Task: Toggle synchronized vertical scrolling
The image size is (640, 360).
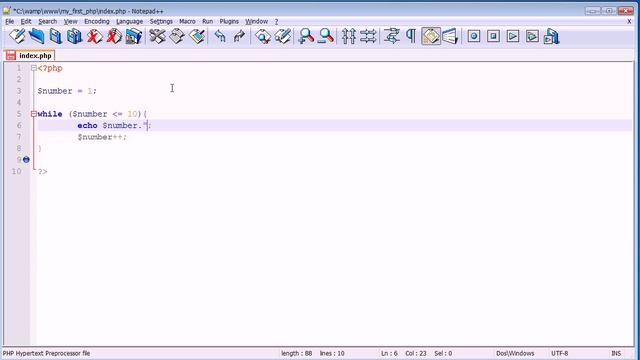Action: point(349,36)
